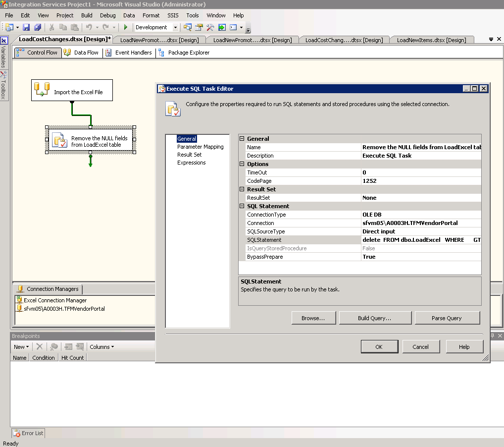Open the Columns dropdown in Breakpoints
This screenshot has height=447, width=504.
[x=101, y=346]
